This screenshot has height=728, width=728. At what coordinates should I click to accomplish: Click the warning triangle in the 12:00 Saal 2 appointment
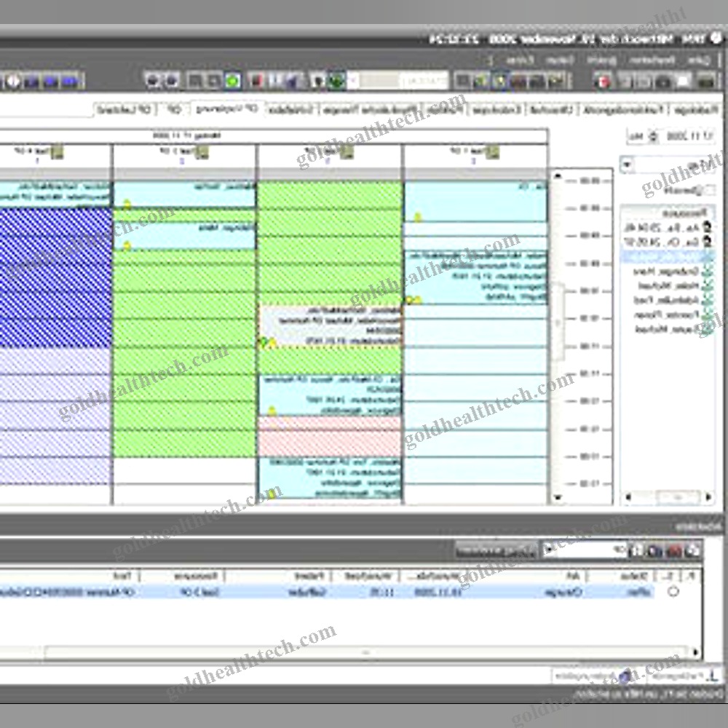point(272,411)
